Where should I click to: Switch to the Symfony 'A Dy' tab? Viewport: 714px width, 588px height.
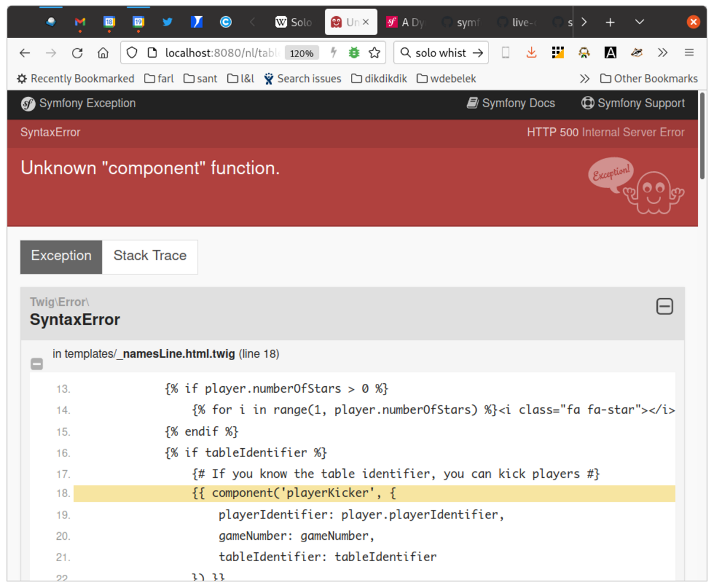(x=407, y=22)
